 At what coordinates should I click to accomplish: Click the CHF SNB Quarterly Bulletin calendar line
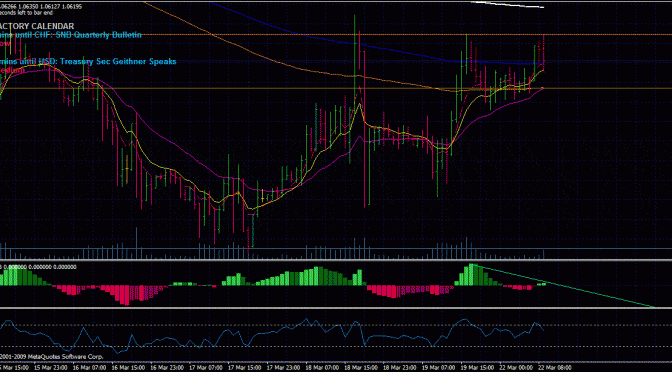[71, 36]
